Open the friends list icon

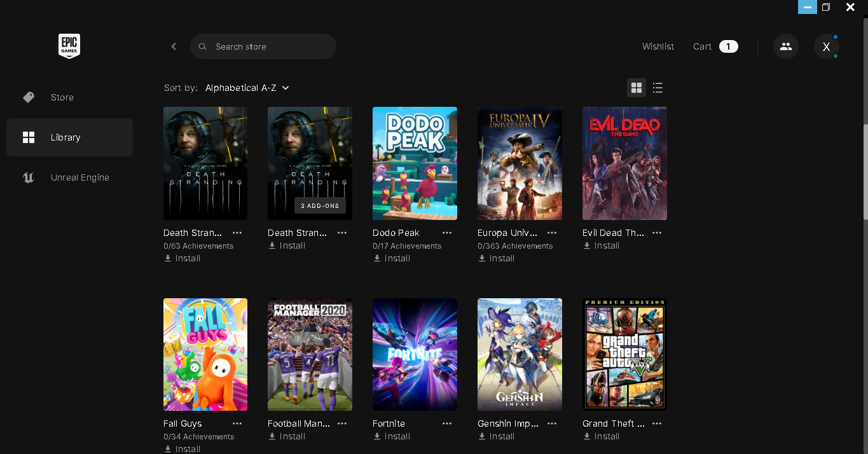coord(786,46)
